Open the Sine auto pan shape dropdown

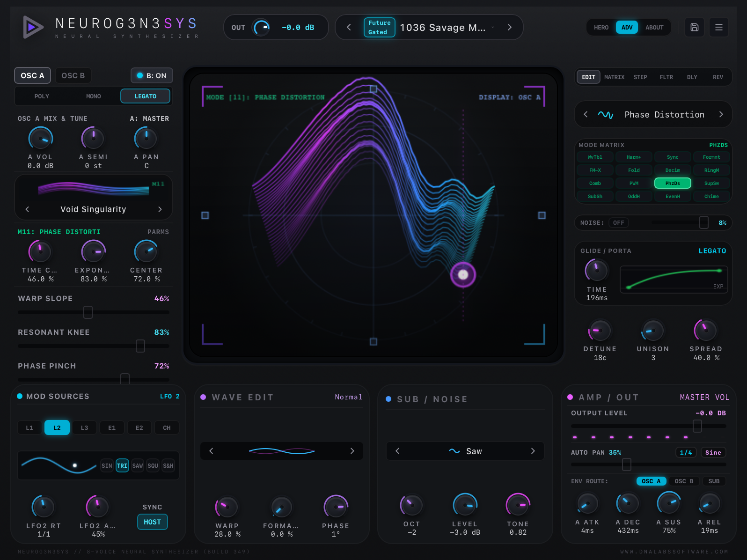point(713,452)
